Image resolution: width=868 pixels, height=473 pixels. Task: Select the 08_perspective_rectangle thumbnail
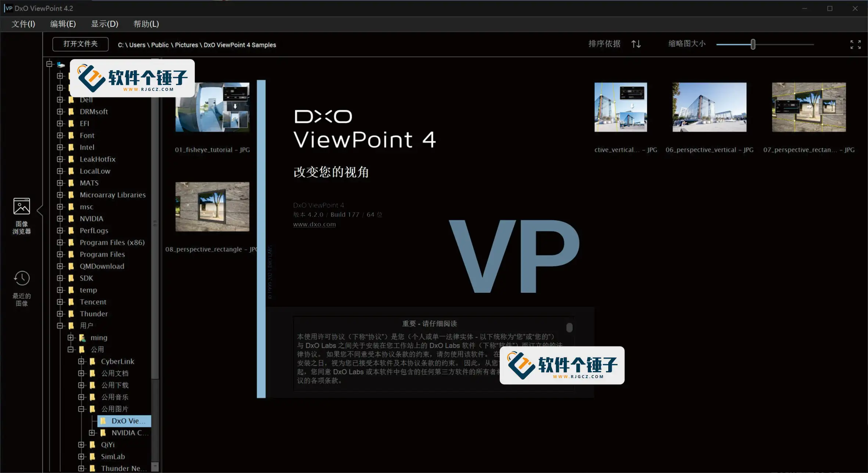pos(212,207)
